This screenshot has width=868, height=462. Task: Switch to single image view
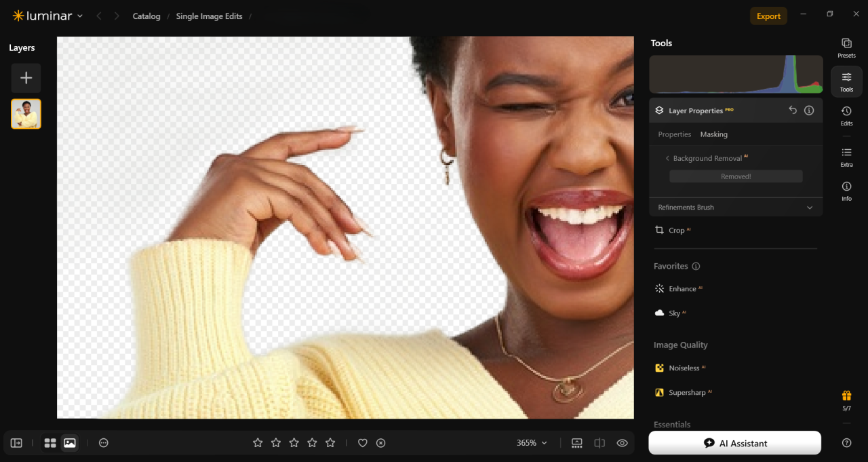pos(69,443)
